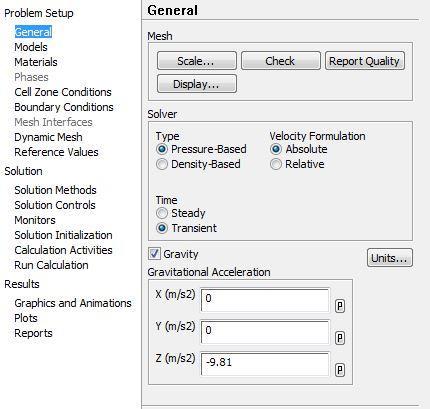Click the Scale... mesh button
Image resolution: width=430 pixels, height=409 pixels.
(x=197, y=61)
